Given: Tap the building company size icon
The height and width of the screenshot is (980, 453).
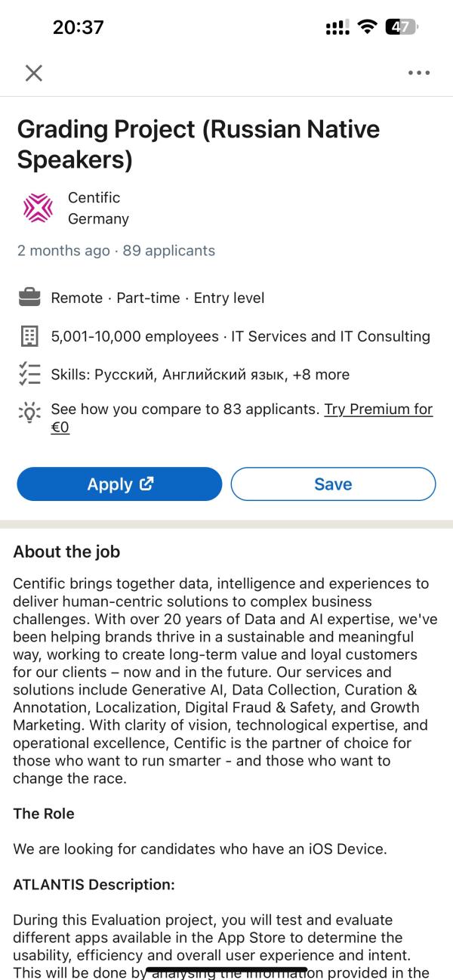Looking at the screenshot, I should (x=29, y=336).
